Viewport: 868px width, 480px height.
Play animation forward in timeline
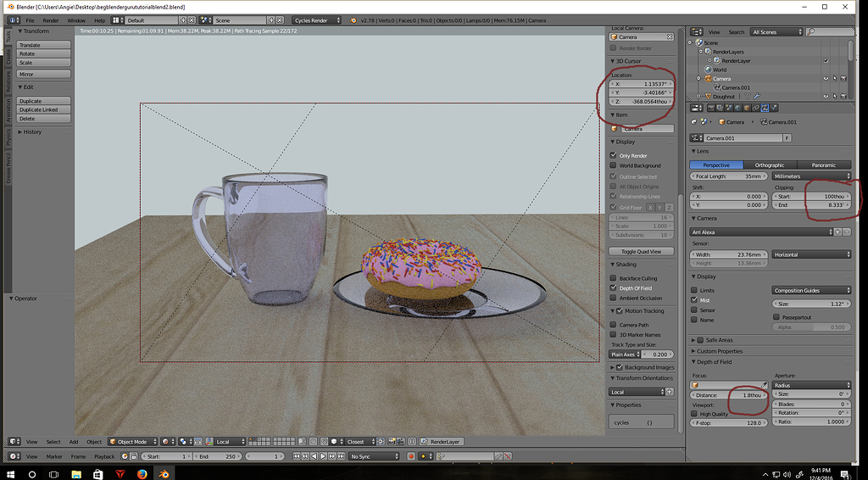click(x=323, y=456)
